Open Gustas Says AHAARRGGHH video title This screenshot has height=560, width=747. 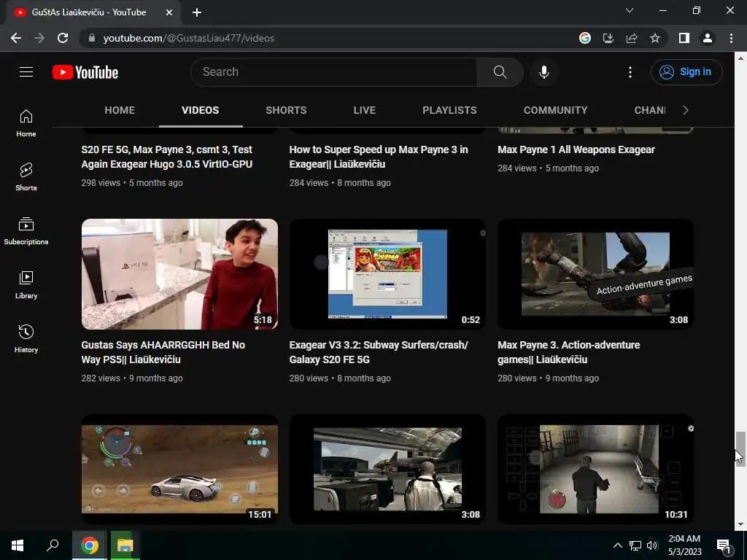[x=163, y=352]
